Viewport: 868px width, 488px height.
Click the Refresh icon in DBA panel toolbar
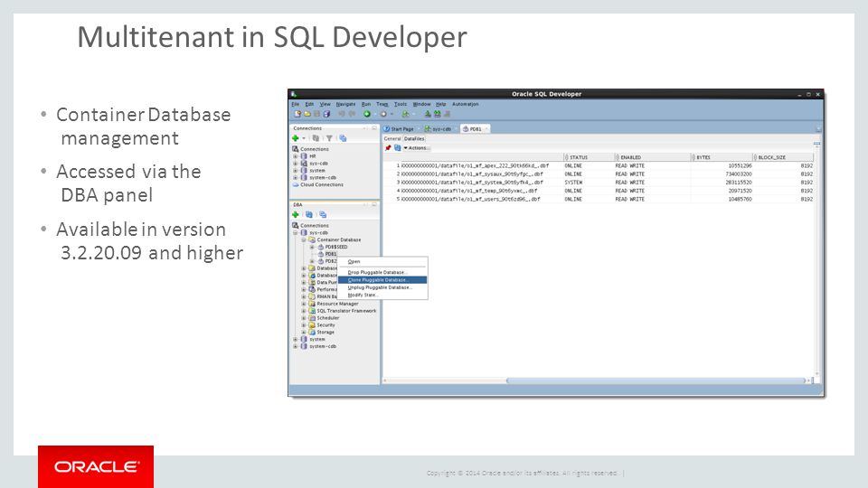point(309,215)
